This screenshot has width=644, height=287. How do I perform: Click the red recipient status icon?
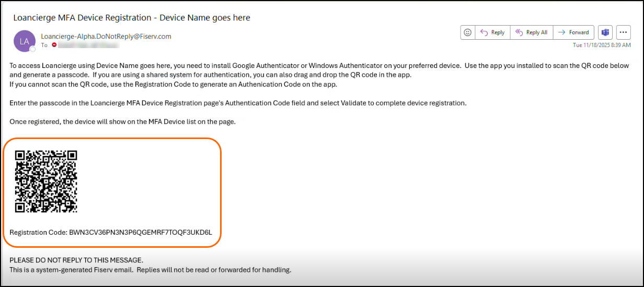point(54,45)
